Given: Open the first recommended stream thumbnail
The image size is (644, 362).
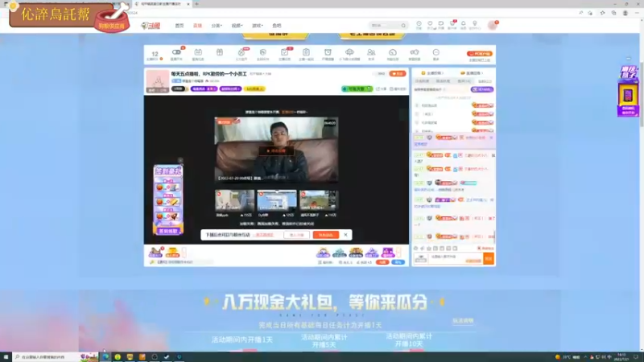Looking at the screenshot, I should 234,200.
